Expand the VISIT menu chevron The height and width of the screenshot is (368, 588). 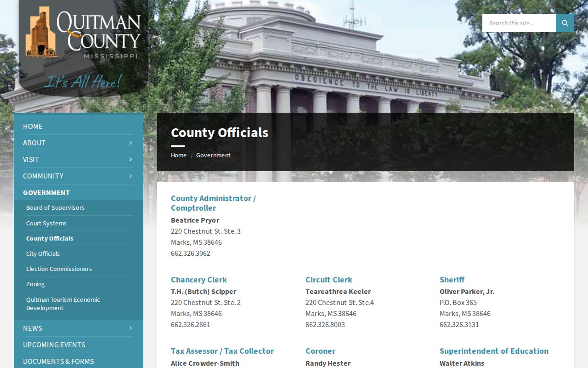130,160
